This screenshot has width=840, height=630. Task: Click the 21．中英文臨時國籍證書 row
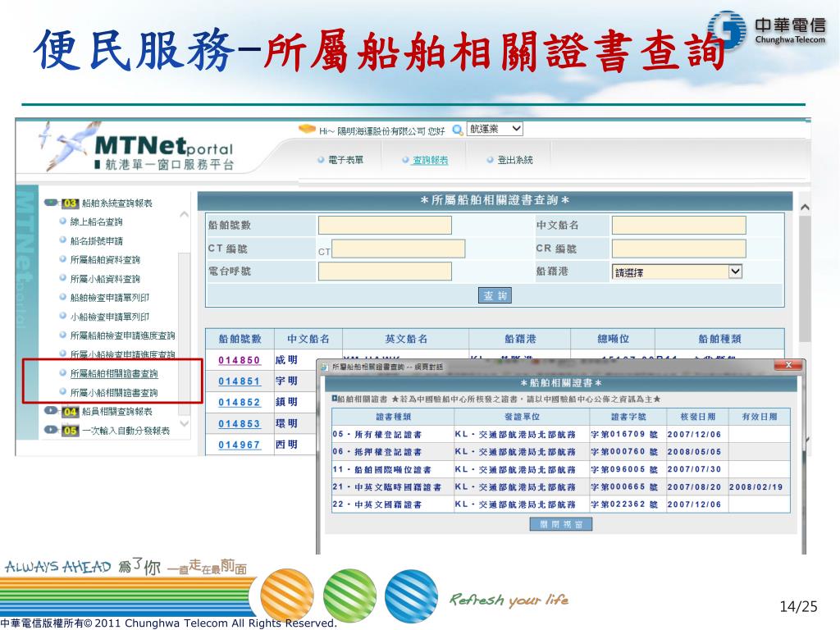click(x=561, y=487)
